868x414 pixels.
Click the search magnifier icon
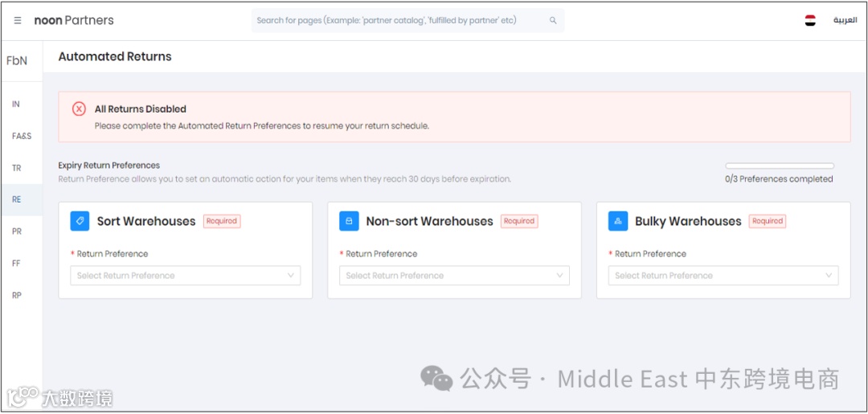552,20
